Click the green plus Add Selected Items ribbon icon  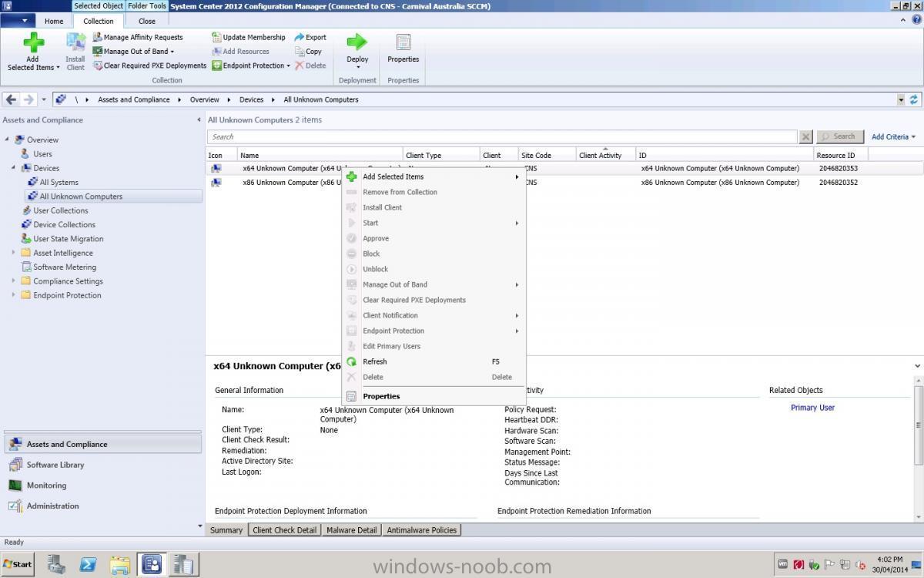tap(32, 43)
